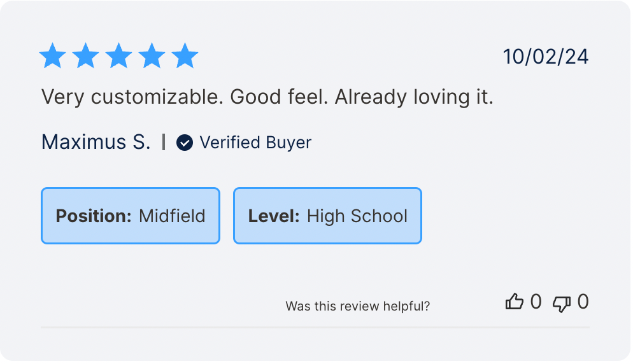Click reviewer name Maximus S.
The width and height of the screenshot is (633, 364).
tap(96, 142)
